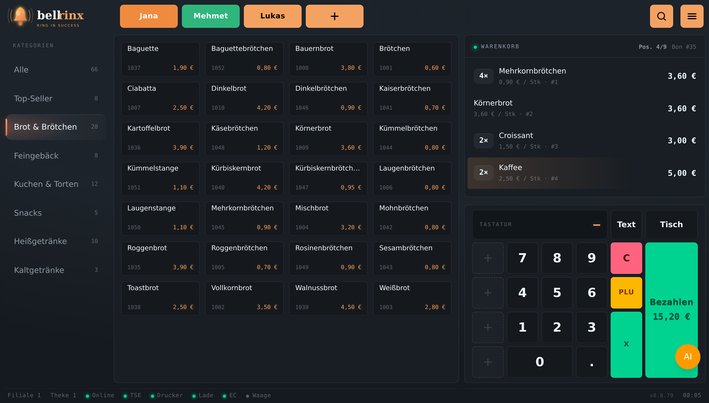This screenshot has width=709, height=403.
Task: Add Kümmelstange product tile
Action: coord(161,178)
